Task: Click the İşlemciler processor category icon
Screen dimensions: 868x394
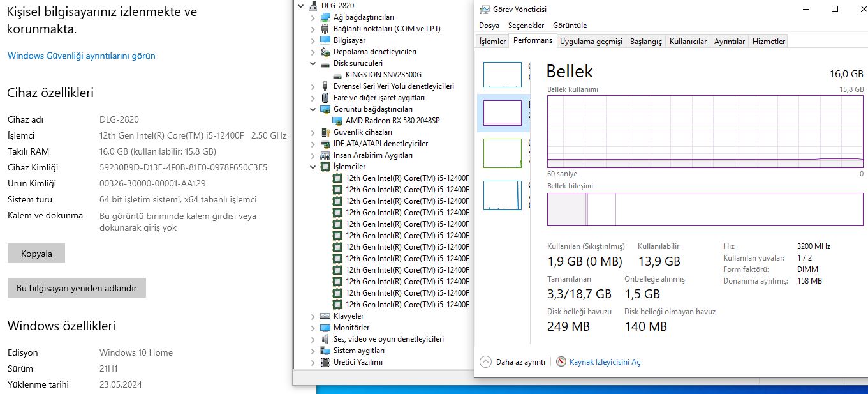Action: pyautogui.click(x=325, y=167)
